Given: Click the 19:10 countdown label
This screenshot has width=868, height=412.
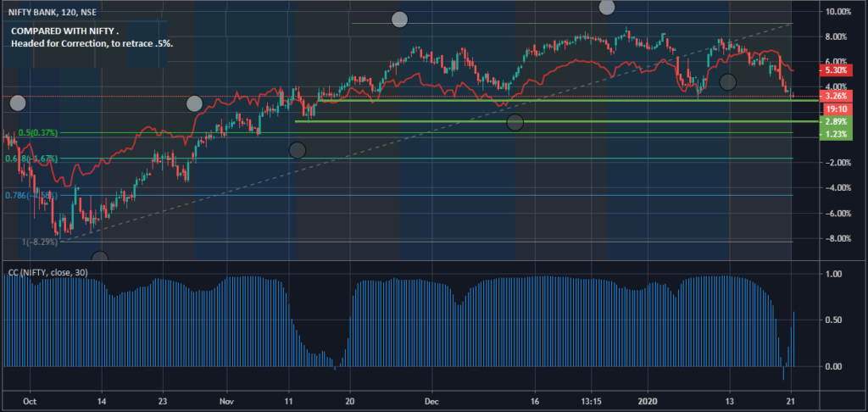Looking at the screenshot, I should coord(836,109).
